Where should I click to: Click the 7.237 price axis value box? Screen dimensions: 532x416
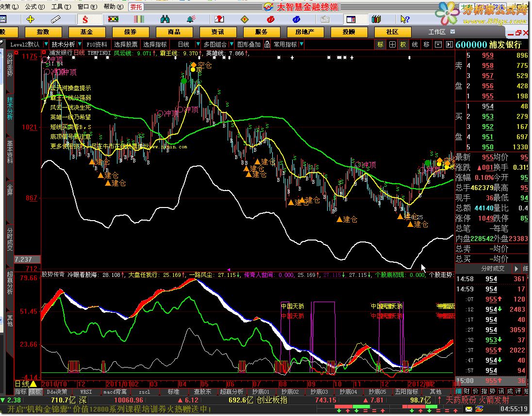[27, 259]
